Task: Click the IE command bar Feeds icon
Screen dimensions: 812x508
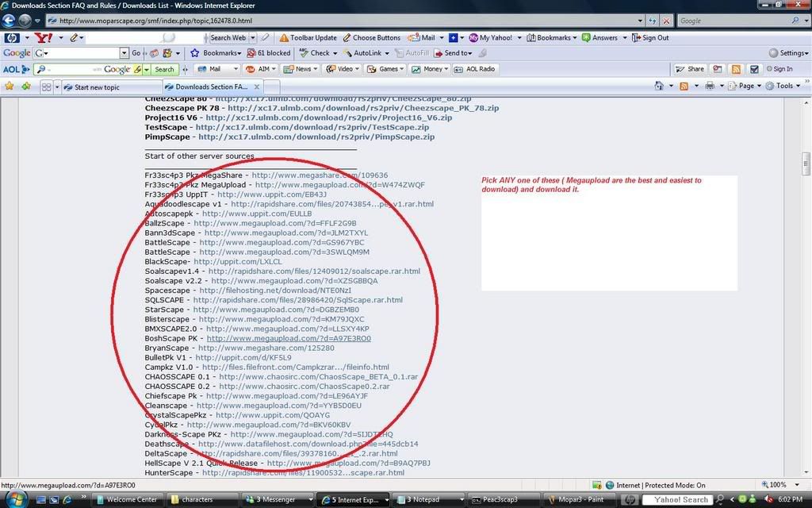Action: coord(684,86)
